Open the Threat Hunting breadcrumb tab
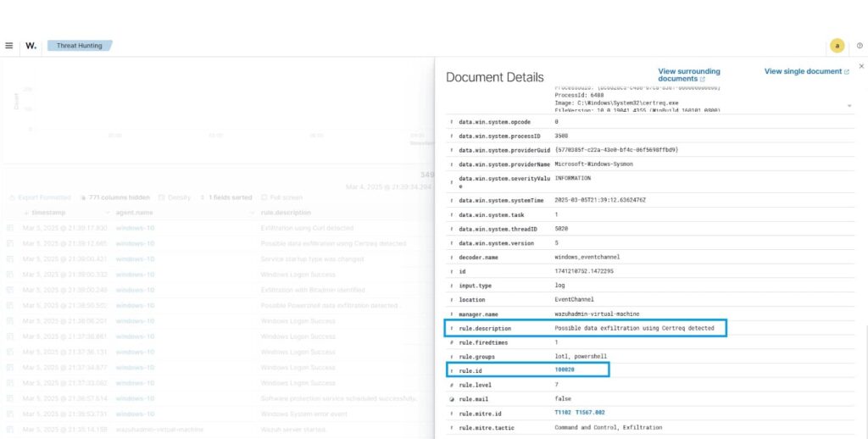This screenshot has height=439, width=868. [x=79, y=46]
